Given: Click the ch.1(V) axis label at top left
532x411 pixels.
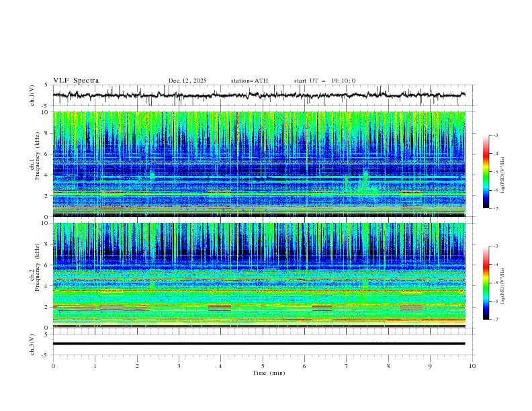Looking at the screenshot, I should tap(33, 95).
